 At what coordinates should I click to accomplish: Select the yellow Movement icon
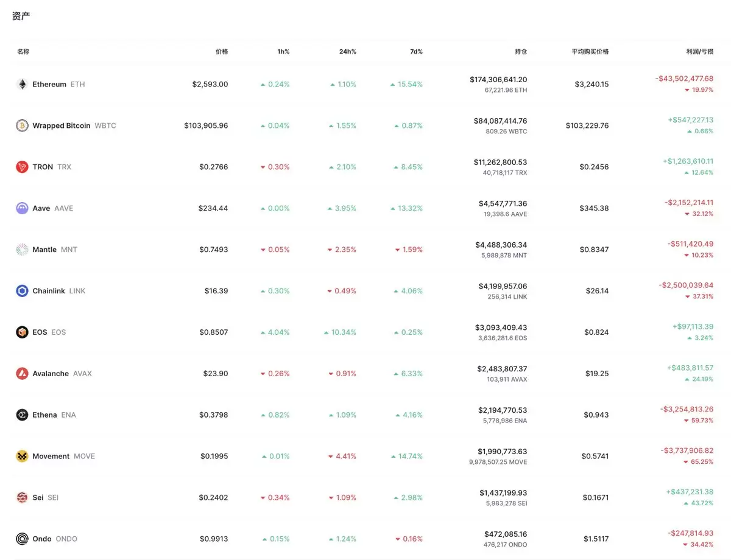[22, 456]
